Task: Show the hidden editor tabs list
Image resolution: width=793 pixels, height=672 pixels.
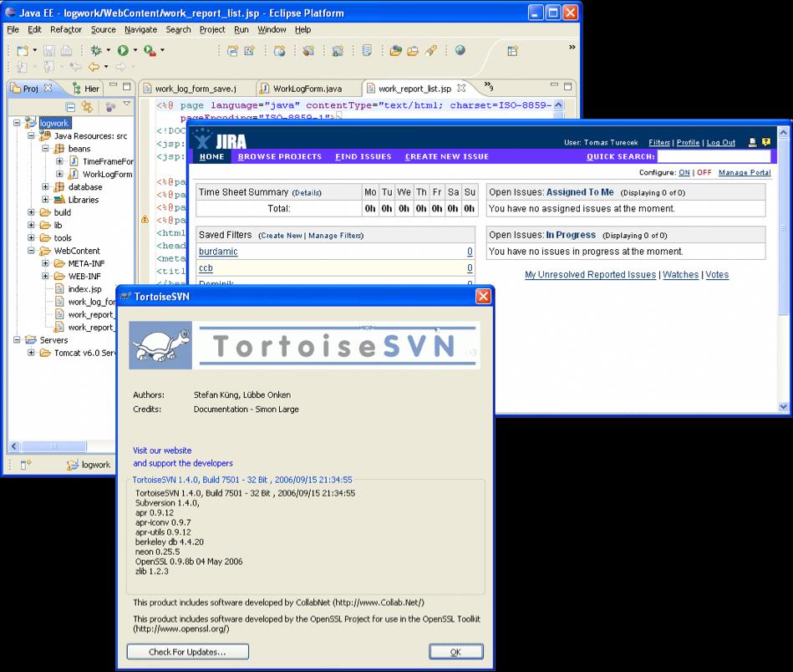Action: point(489,86)
